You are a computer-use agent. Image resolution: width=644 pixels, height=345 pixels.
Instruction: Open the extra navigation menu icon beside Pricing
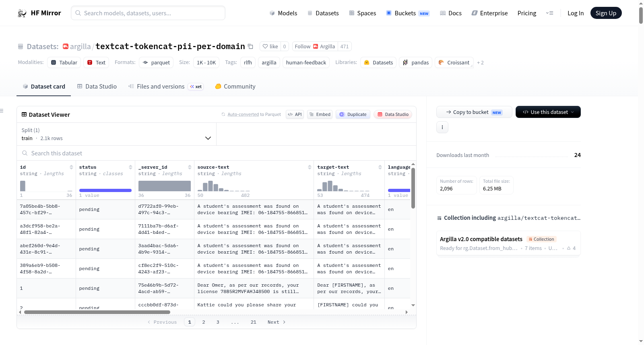(549, 13)
